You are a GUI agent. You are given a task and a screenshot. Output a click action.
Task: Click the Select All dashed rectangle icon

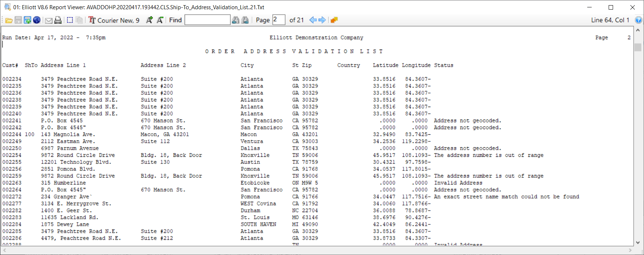point(70,20)
